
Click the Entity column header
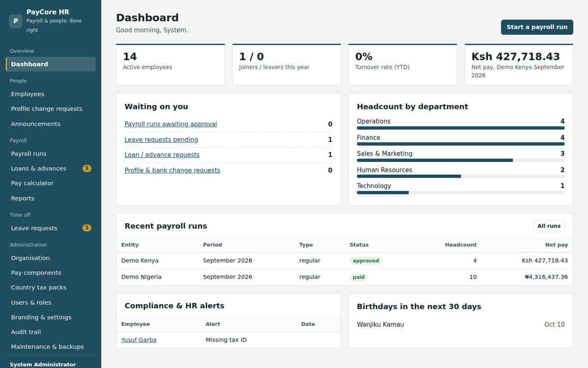pyautogui.click(x=130, y=245)
